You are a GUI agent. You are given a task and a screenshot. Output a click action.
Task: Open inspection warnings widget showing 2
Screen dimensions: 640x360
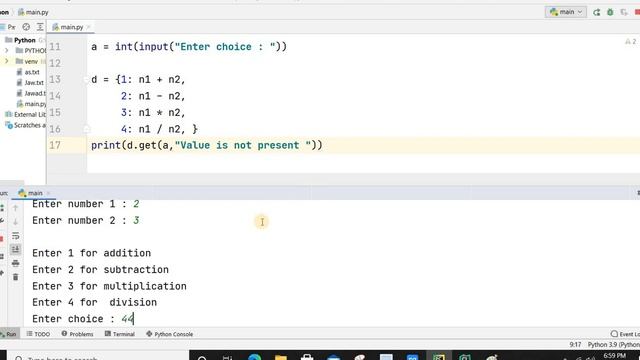630,42
